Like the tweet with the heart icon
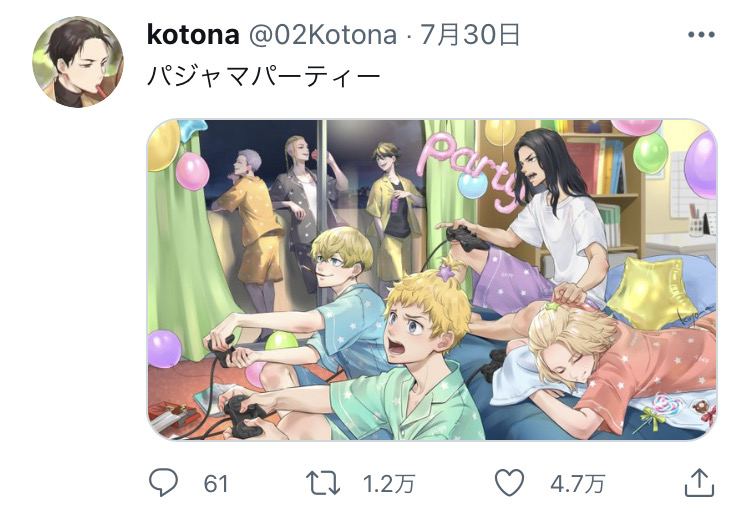 (509, 482)
